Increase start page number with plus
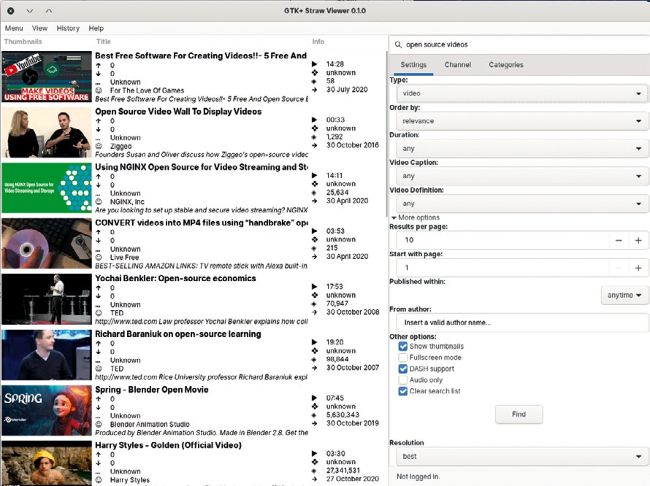 click(638, 268)
